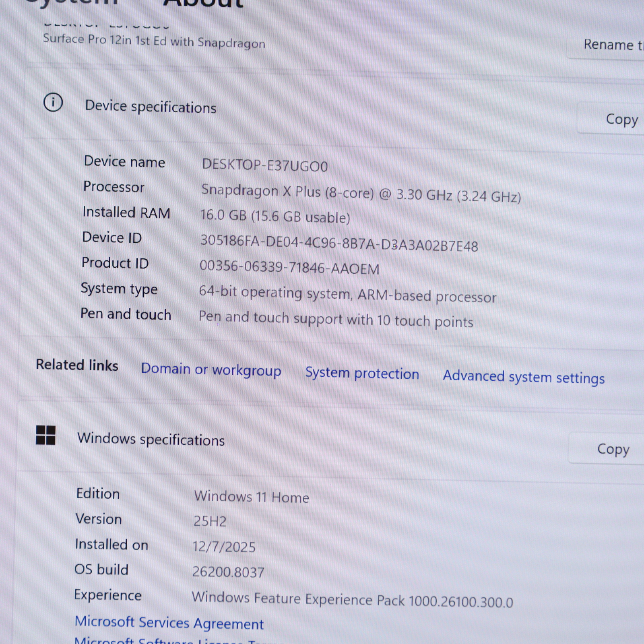Open the Domain or workgroup link

point(211,369)
